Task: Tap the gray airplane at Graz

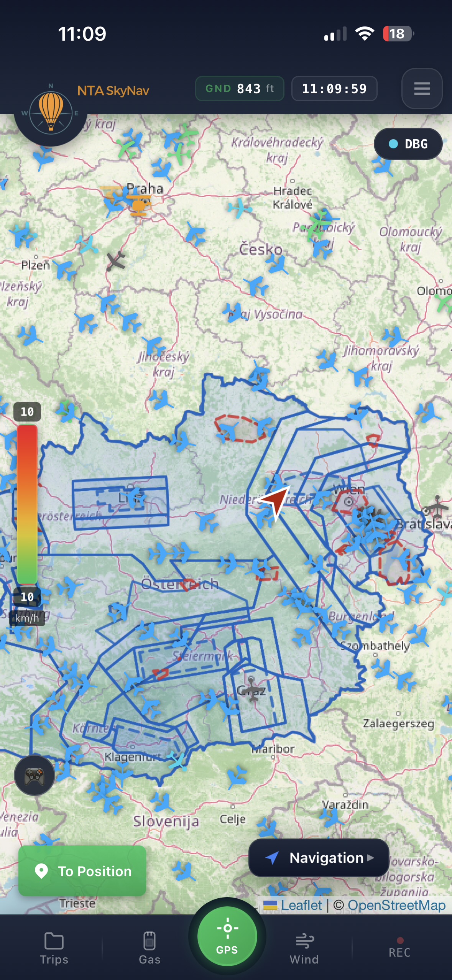Action: [251, 688]
